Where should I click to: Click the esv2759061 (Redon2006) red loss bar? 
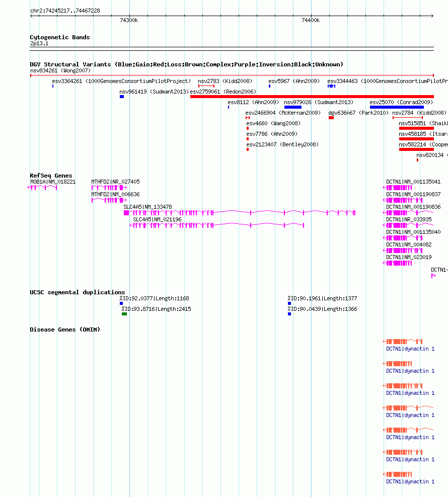(312, 97)
